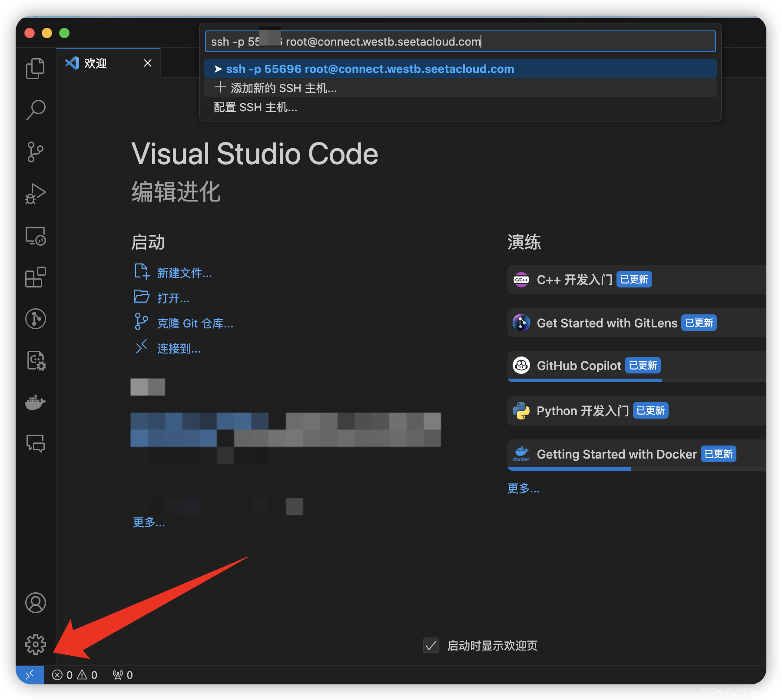Click the new file icon beside 新建文件
The height and width of the screenshot is (700, 782).
click(142, 271)
